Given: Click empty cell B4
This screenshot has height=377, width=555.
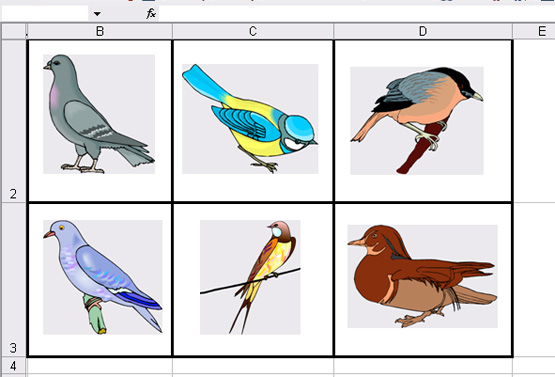Looking at the screenshot, I should click(100, 365).
